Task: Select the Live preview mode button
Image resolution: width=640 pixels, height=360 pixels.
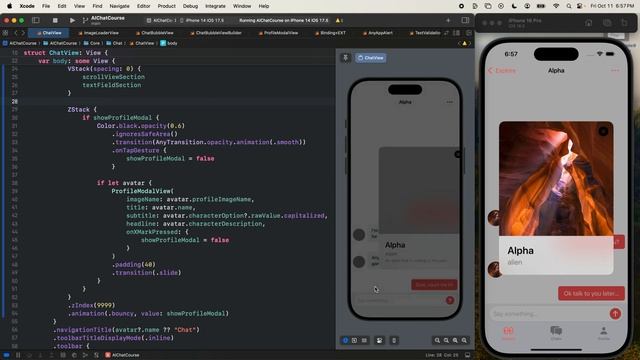Action: point(345,340)
